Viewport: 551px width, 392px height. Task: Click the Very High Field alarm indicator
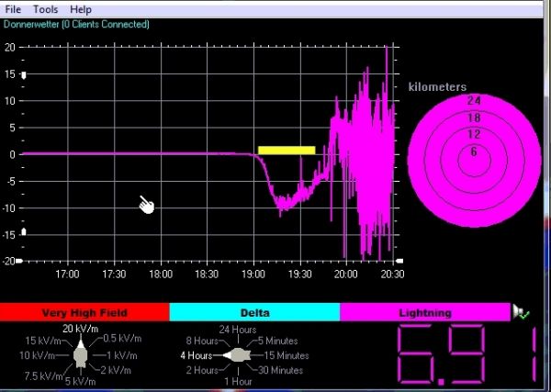click(x=84, y=313)
